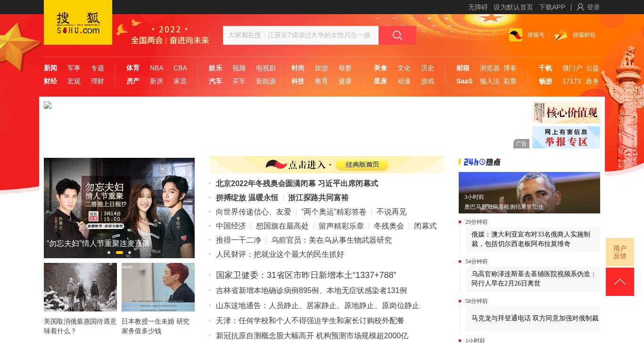Open the 畅游 navigation link
Viewport: 644px width, 343px height.
point(545,81)
